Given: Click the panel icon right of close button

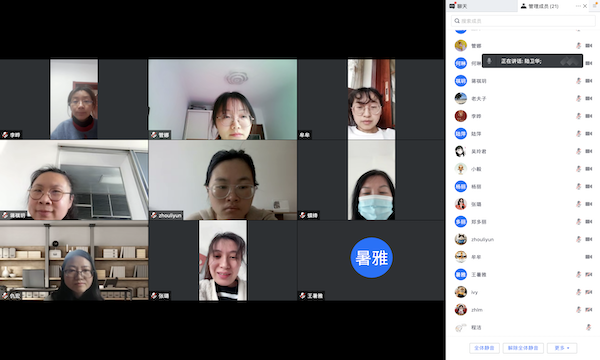Looking at the screenshot, I should point(595,6).
